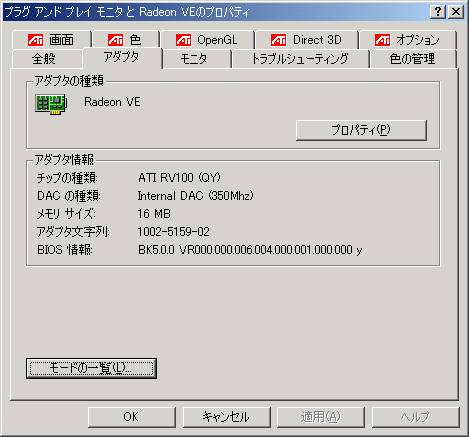
Task: Select the 色 tab
Action: click(x=126, y=40)
